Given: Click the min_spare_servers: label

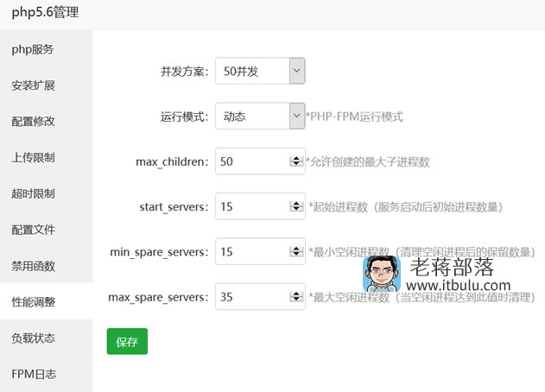Looking at the screenshot, I should coord(159,252).
